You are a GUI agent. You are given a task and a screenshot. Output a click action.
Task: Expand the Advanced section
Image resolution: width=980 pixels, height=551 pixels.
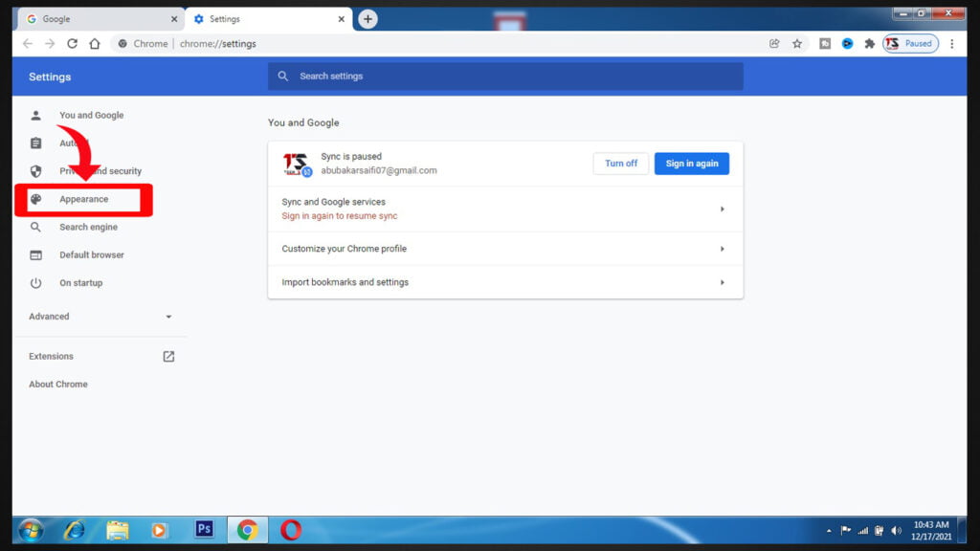coord(100,317)
